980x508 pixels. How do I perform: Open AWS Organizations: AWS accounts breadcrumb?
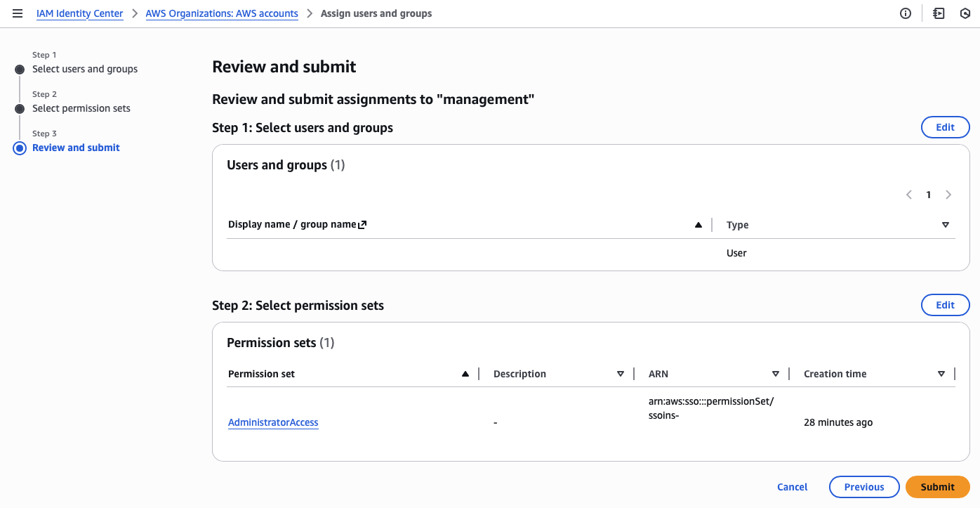point(222,13)
